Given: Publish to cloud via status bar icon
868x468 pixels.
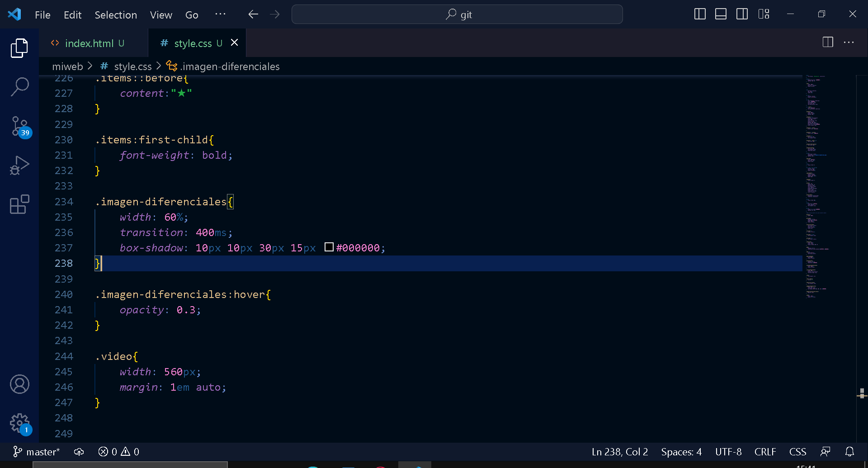Looking at the screenshot, I should click(x=79, y=452).
